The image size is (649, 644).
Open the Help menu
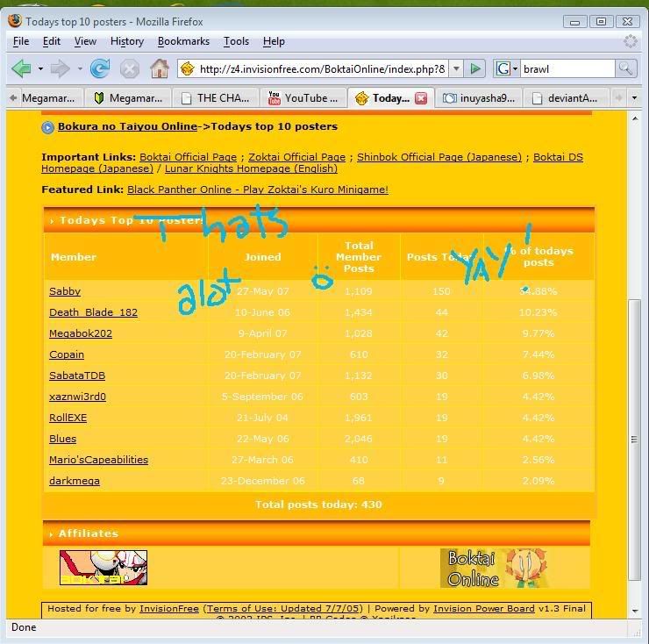pos(274,41)
